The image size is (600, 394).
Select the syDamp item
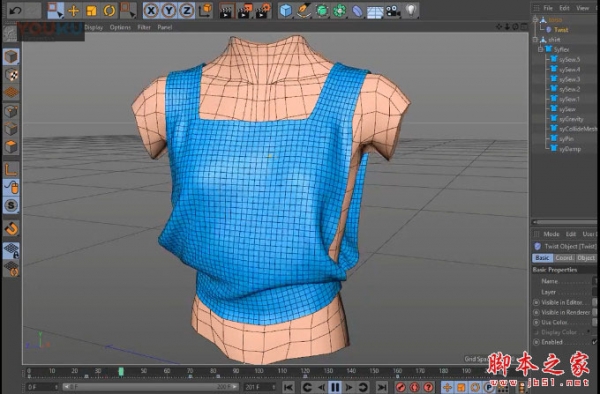point(569,149)
